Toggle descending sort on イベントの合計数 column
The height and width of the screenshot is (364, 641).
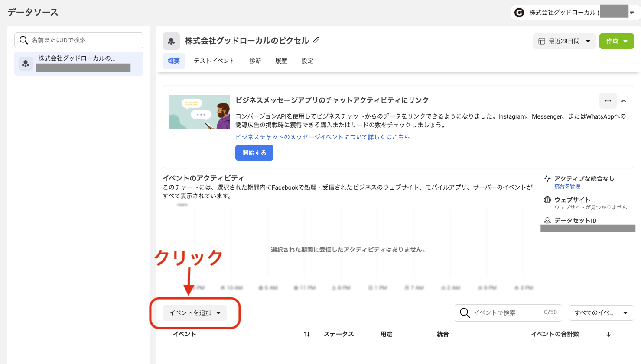(608, 334)
